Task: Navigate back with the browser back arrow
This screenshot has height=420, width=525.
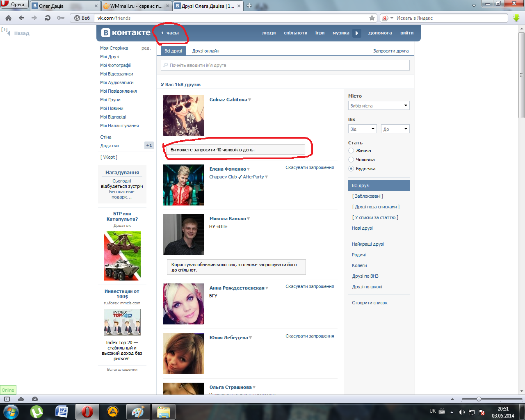Action: (x=21, y=18)
